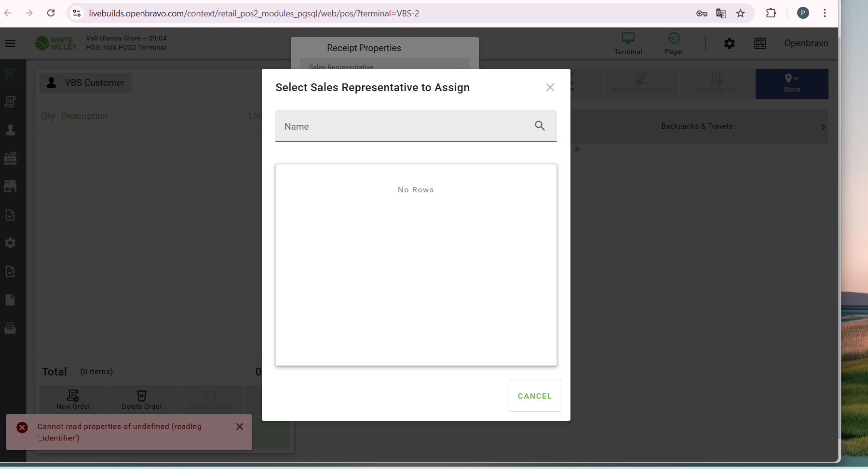Click the "Qty" column header

coord(48,116)
